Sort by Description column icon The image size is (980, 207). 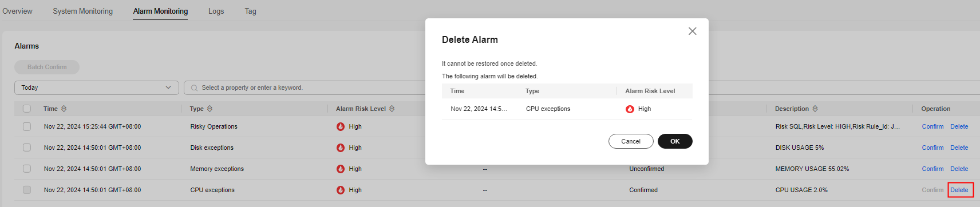(x=815, y=109)
